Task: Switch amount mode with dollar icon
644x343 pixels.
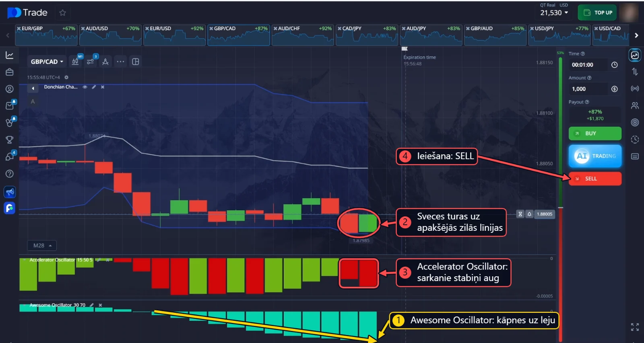Action: [615, 89]
